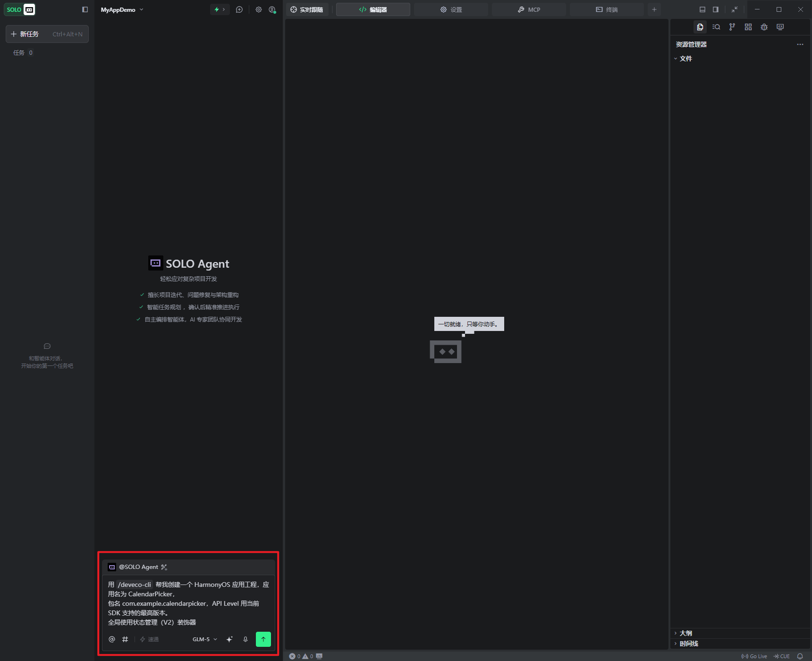Open the Debug bug icon

pos(764,27)
